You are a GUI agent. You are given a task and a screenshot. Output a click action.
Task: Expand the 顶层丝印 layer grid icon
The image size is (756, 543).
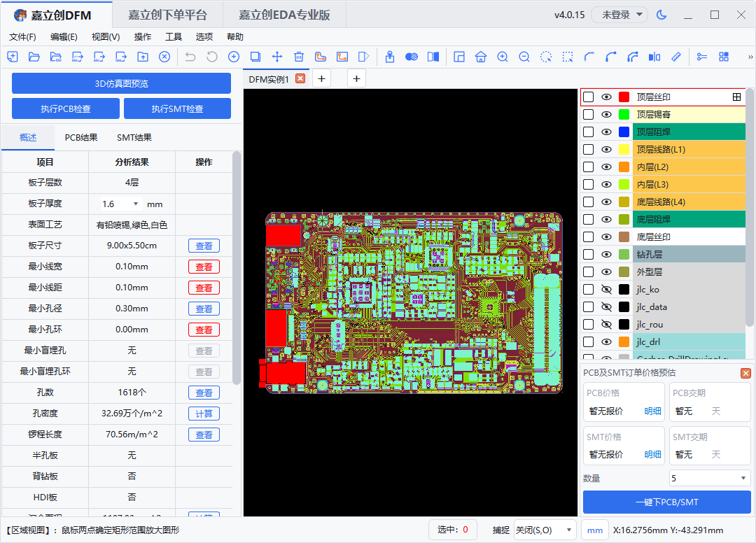(736, 97)
